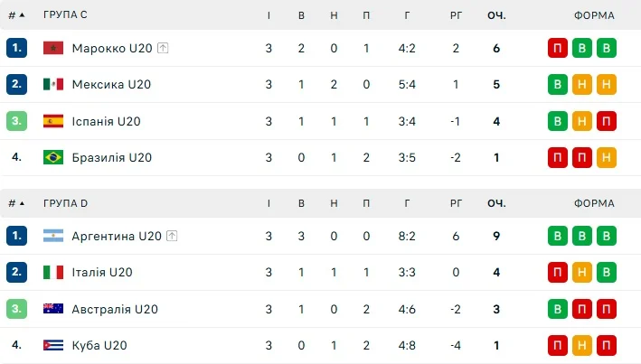Open Марокко U20 first red П form badge
The width and height of the screenshot is (641, 364).
(558, 48)
